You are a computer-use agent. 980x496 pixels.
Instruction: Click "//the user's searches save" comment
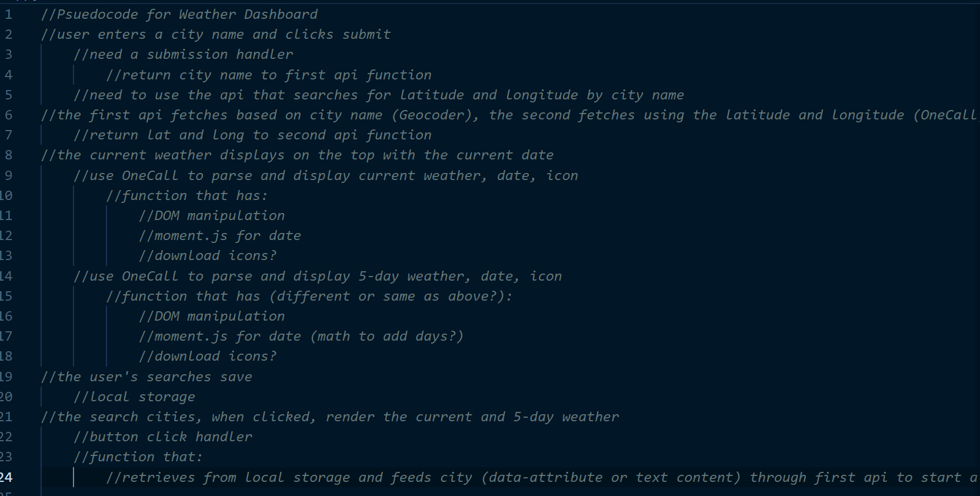[x=146, y=377]
